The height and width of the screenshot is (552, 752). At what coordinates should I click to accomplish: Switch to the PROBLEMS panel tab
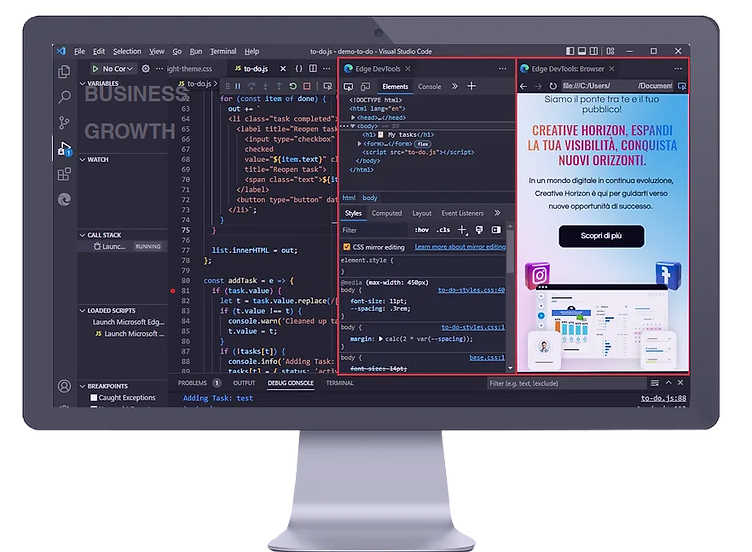coord(192,383)
